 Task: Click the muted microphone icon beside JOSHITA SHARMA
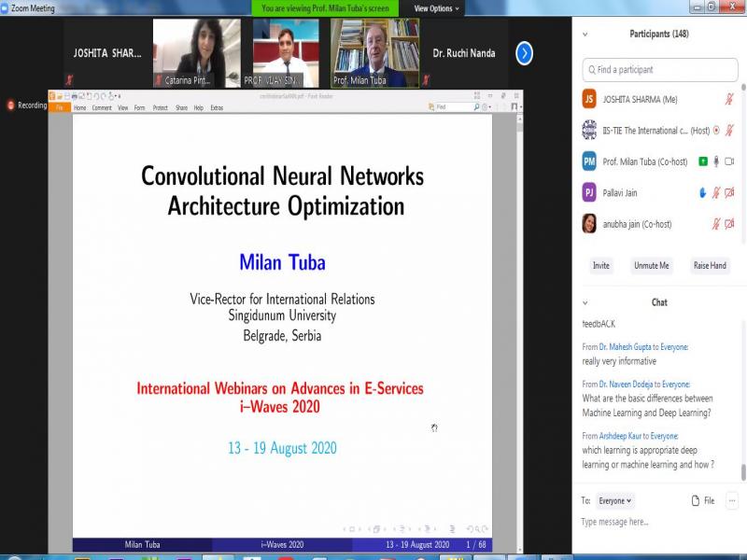click(x=729, y=99)
